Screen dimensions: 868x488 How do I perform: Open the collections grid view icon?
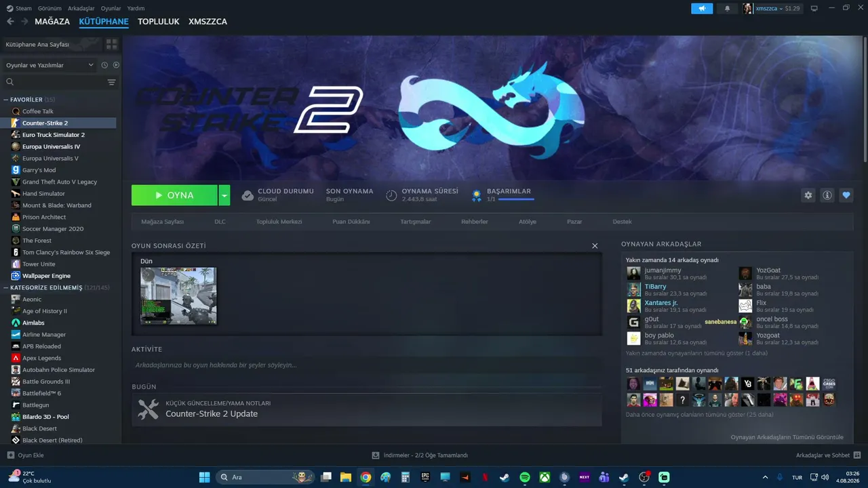[112, 44]
